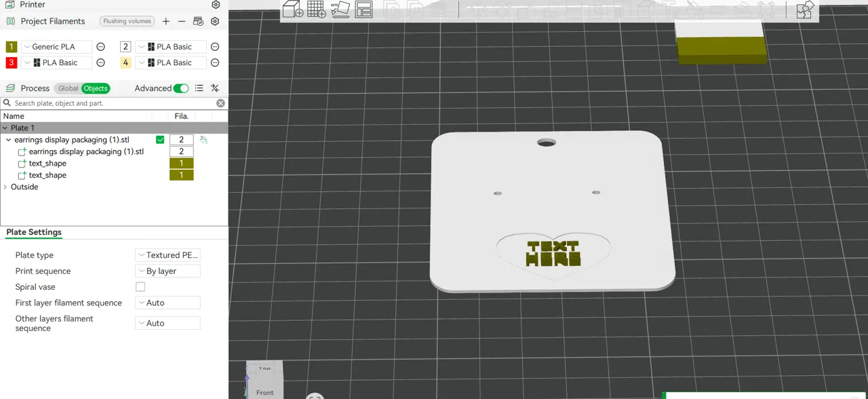Select the Plate Settings tab
This screenshot has height=399, width=868.
[34, 232]
